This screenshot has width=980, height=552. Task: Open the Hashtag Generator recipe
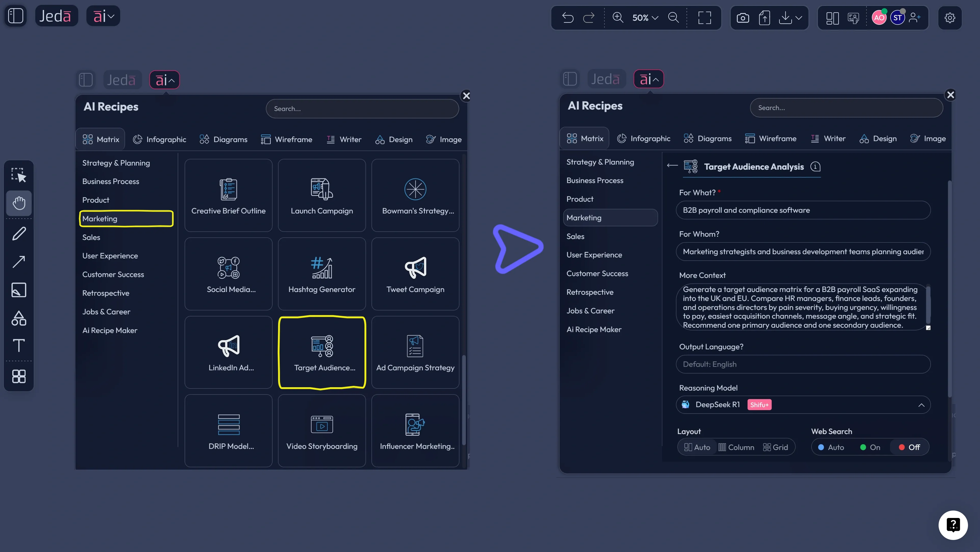321,274
